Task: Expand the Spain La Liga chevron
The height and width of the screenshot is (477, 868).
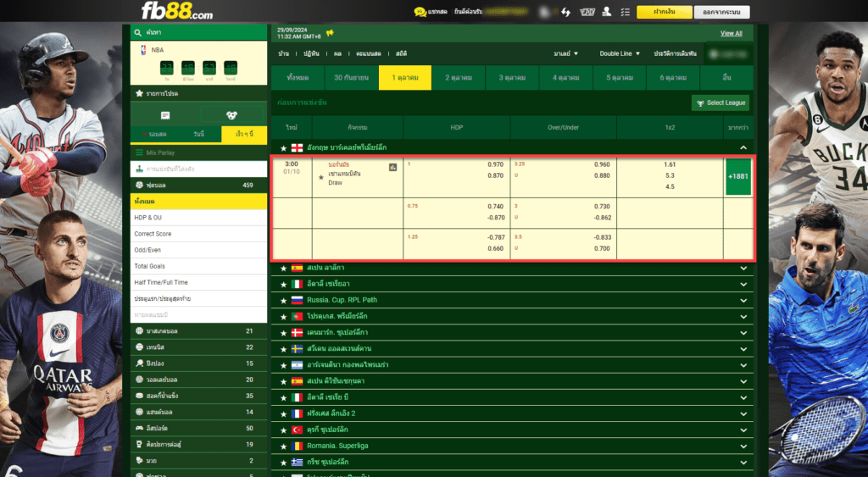Action: (743, 269)
